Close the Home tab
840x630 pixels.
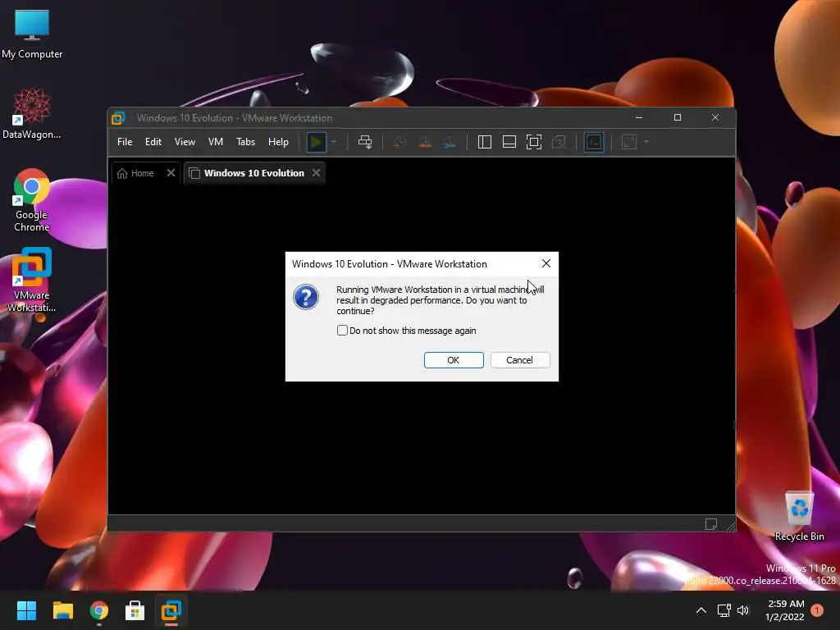point(171,173)
